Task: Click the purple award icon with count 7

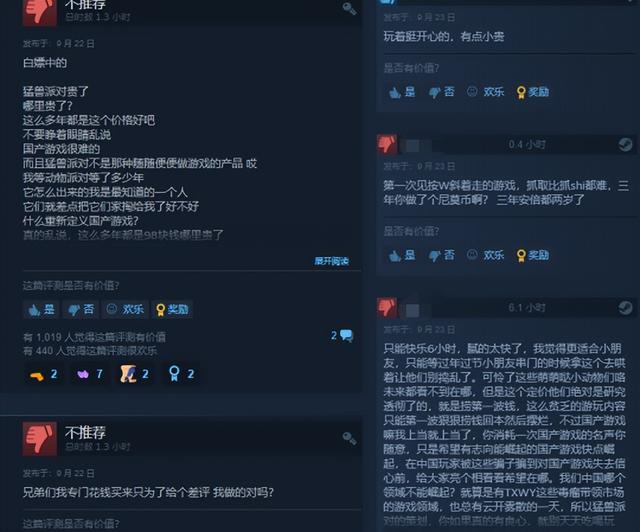Action: (x=89, y=374)
